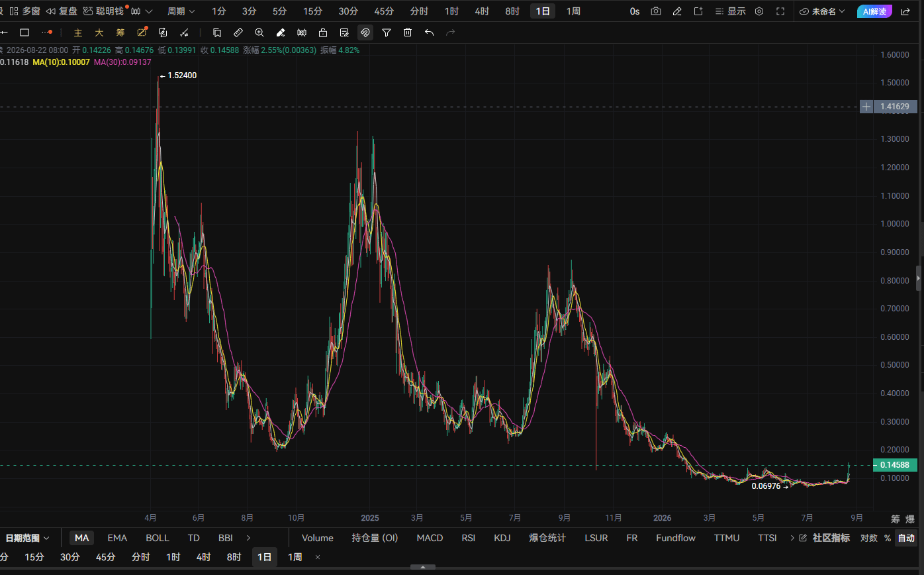Open the 显示 display options

coord(731,11)
